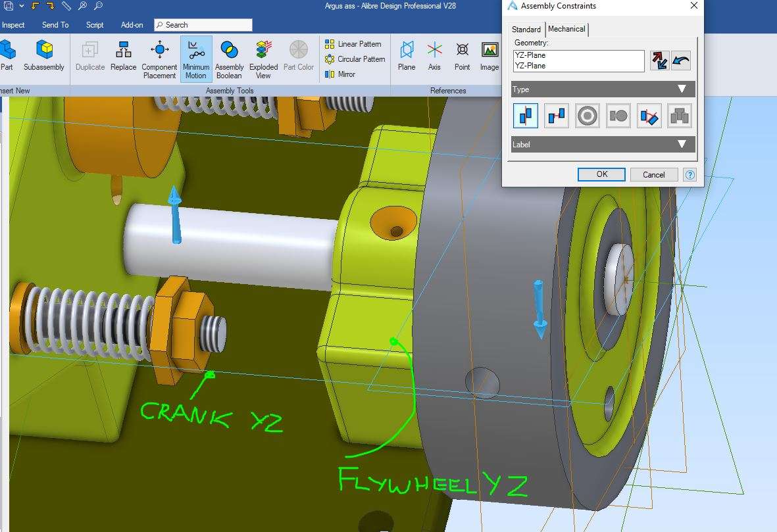Click in the ribbon Search box

click(x=203, y=25)
